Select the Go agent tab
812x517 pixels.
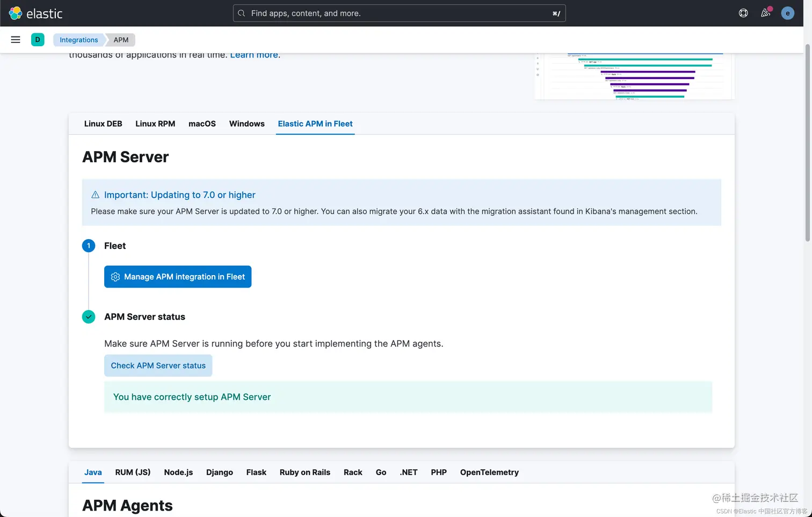381,472
